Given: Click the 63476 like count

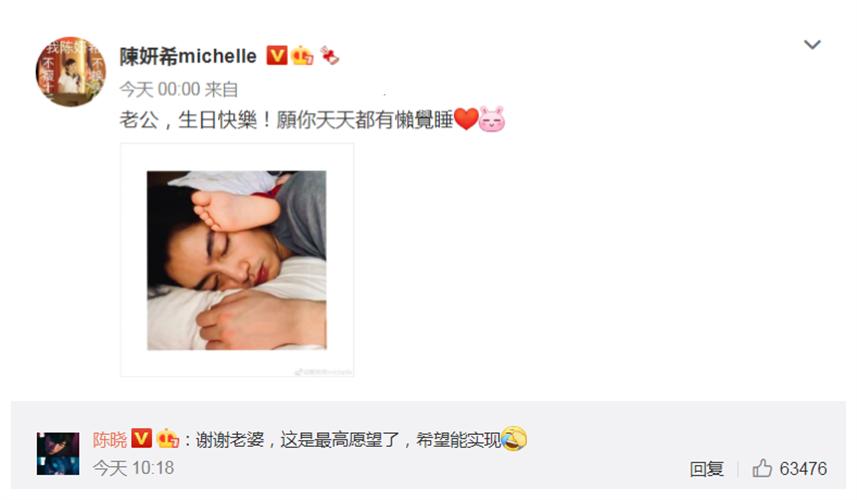Looking at the screenshot, I should coord(803,468).
